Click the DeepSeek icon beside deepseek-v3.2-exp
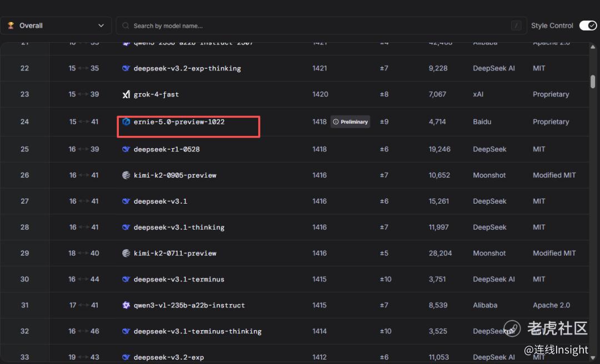 point(126,357)
